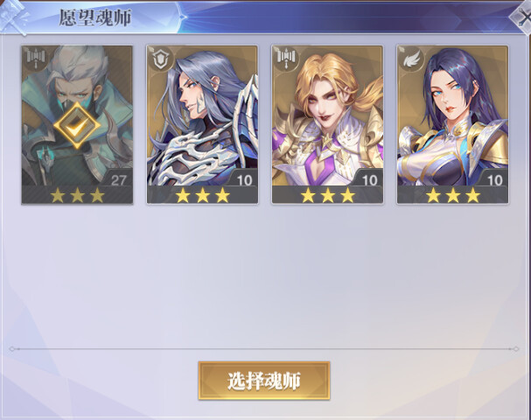
Task: Click level 10 badge on dark-haired female card
Action: [495, 180]
